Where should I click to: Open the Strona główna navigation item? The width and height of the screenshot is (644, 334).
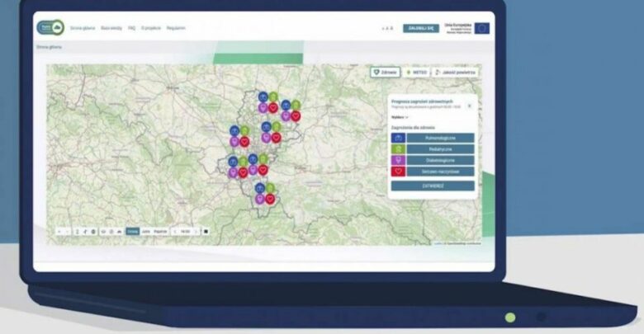pos(83,28)
